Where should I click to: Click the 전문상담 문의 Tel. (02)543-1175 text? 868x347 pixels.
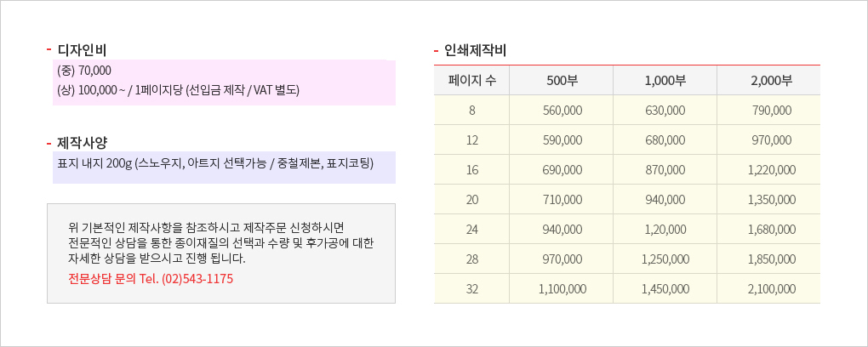click(151, 278)
